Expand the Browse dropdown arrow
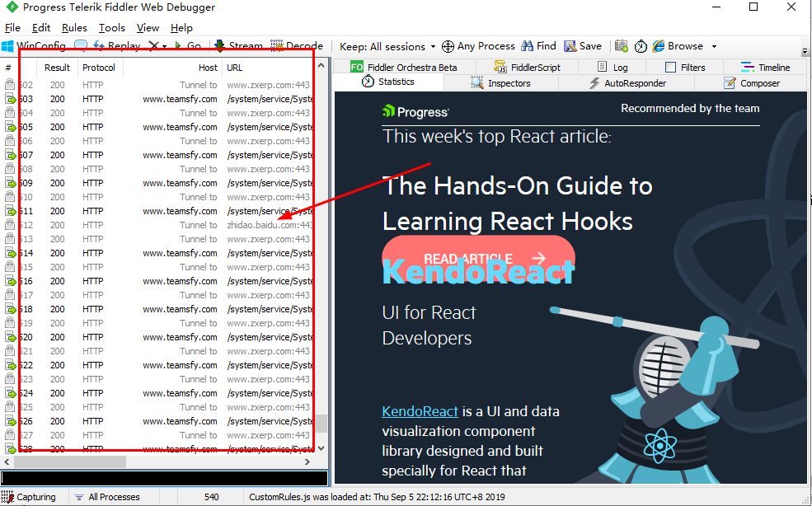The height and width of the screenshot is (506, 812). [x=714, y=46]
